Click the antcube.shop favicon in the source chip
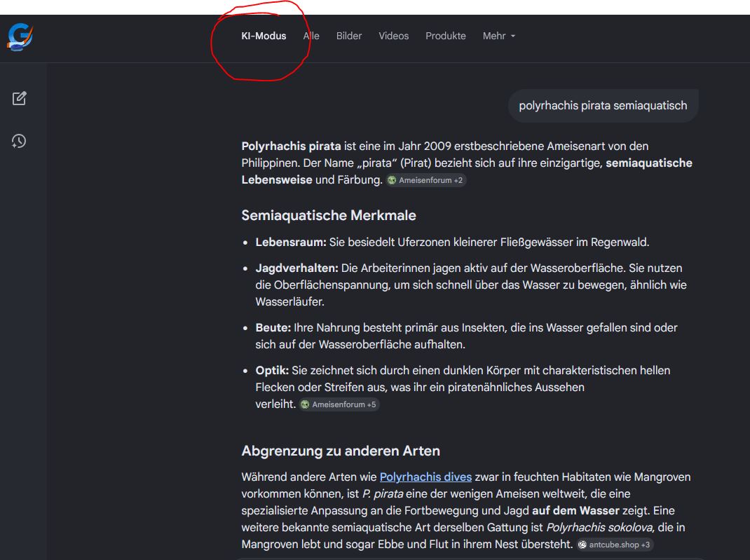Image resolution: width=750 pixels, height=560 pixels. (582, 545)
